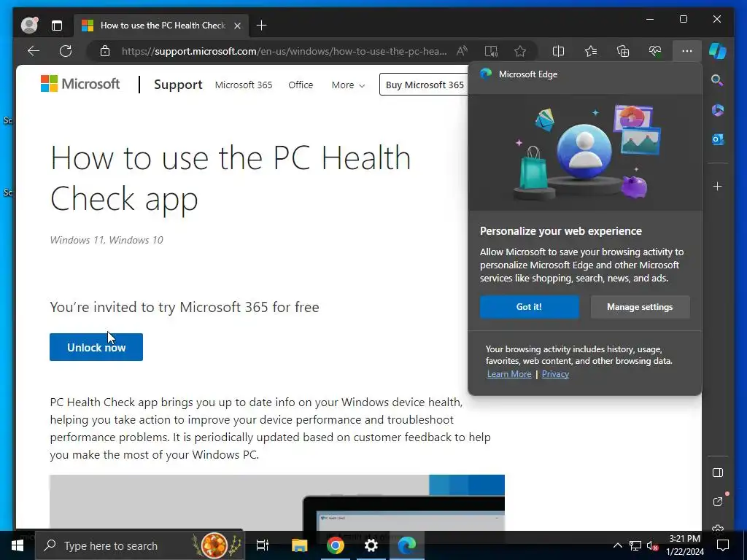Open clock and date flyout
Viewport: 747px width, 560px height.
685,545
